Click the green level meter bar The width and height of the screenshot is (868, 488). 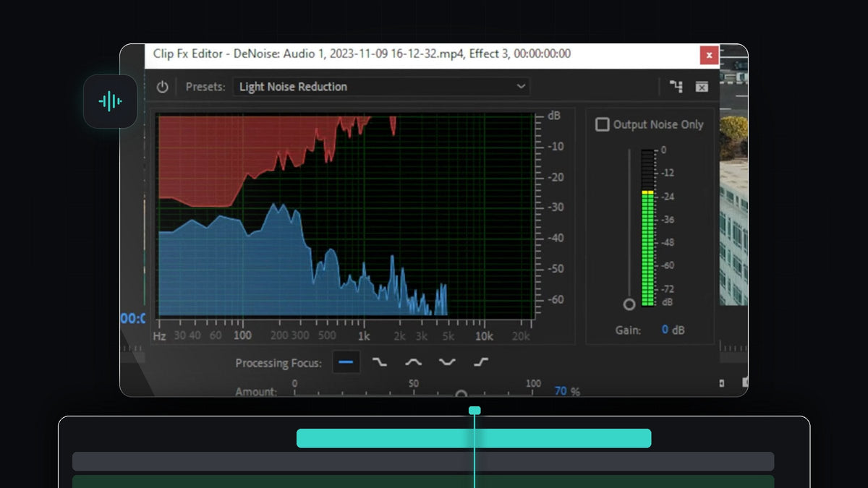pyautogui.click(x=648, y=249)
